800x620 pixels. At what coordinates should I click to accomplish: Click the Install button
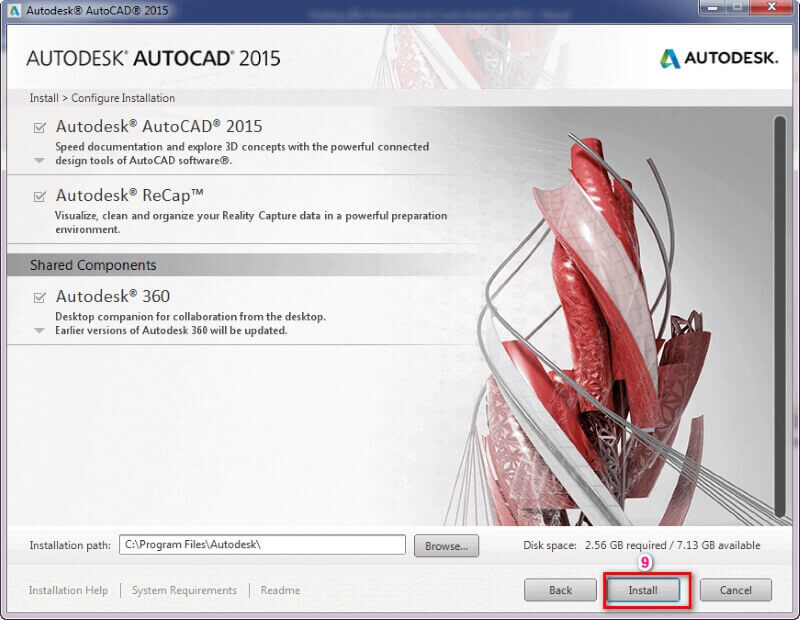(x=643, y=590)
